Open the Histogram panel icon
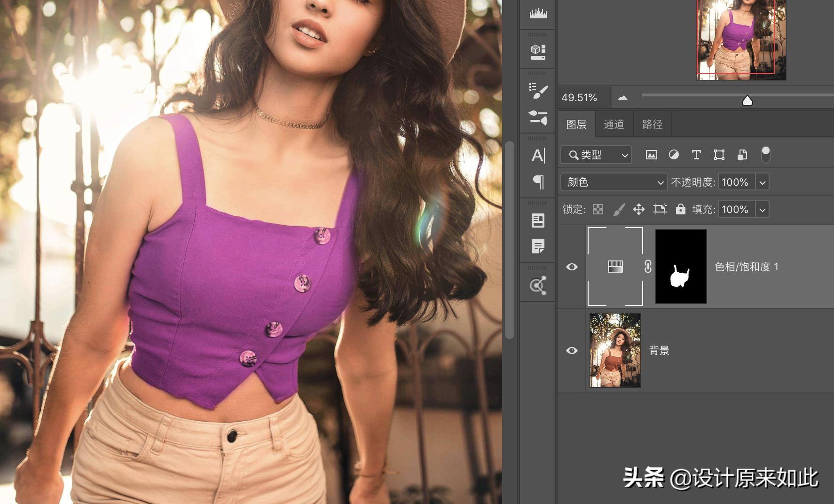Viewport: 834px width, 504px height. pos(538,14)
